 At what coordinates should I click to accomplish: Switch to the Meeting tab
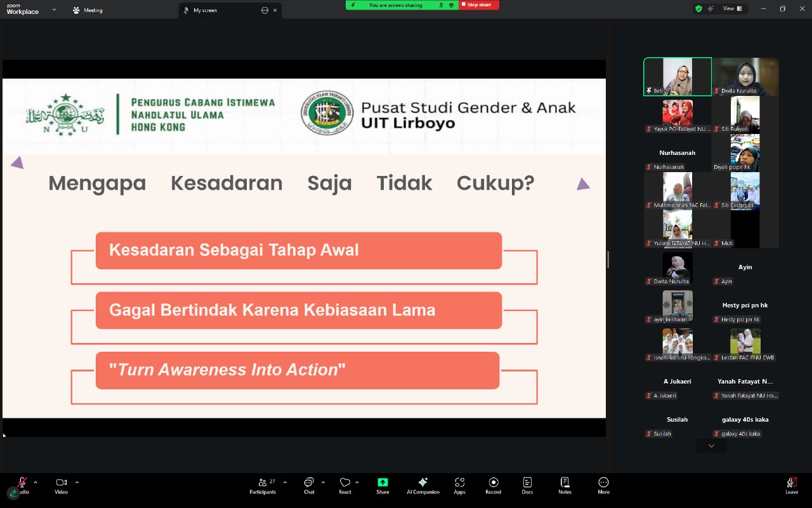click(x=88, y=10)
